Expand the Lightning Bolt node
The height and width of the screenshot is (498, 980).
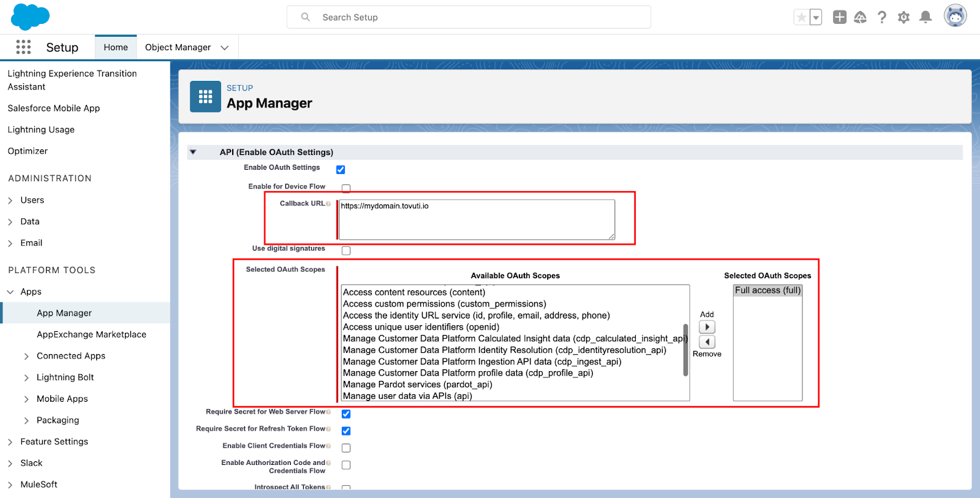[26, 378]
